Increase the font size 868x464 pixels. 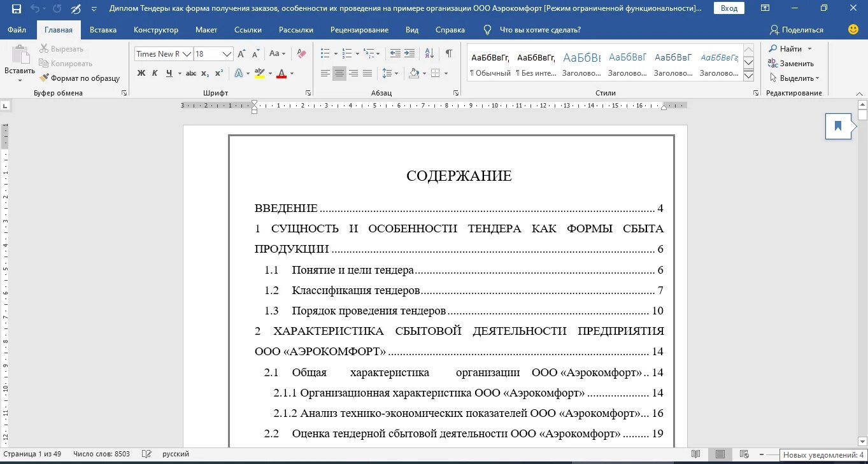click(242, 54)
